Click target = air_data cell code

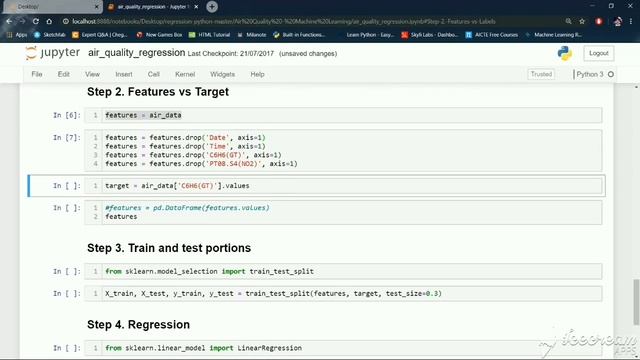(343, 186)
